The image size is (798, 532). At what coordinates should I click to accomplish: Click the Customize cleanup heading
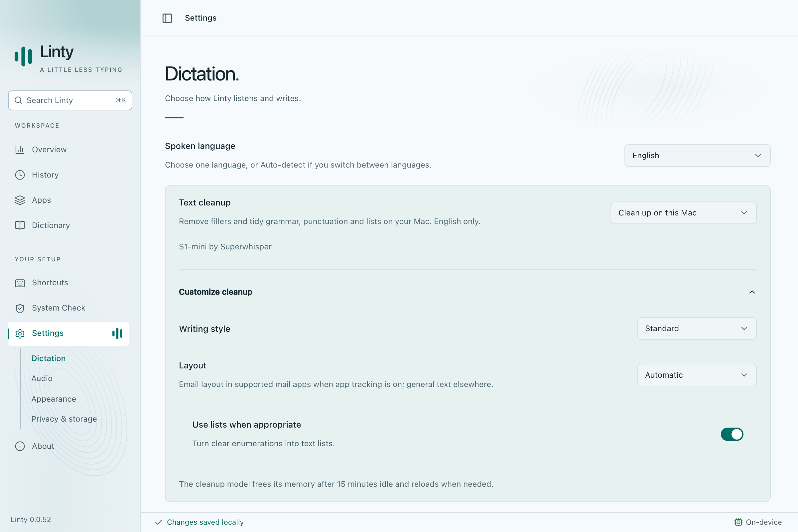[x=215, y=292]
